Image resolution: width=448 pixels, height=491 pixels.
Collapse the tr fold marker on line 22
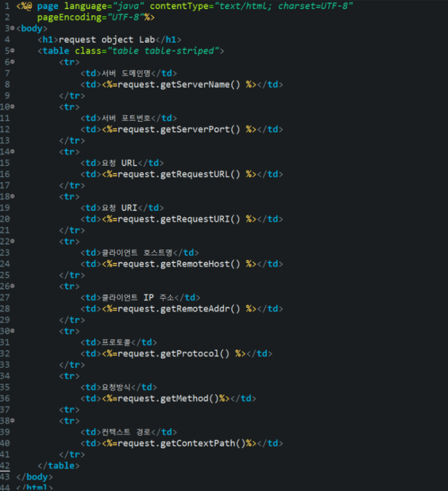(12, 241)
